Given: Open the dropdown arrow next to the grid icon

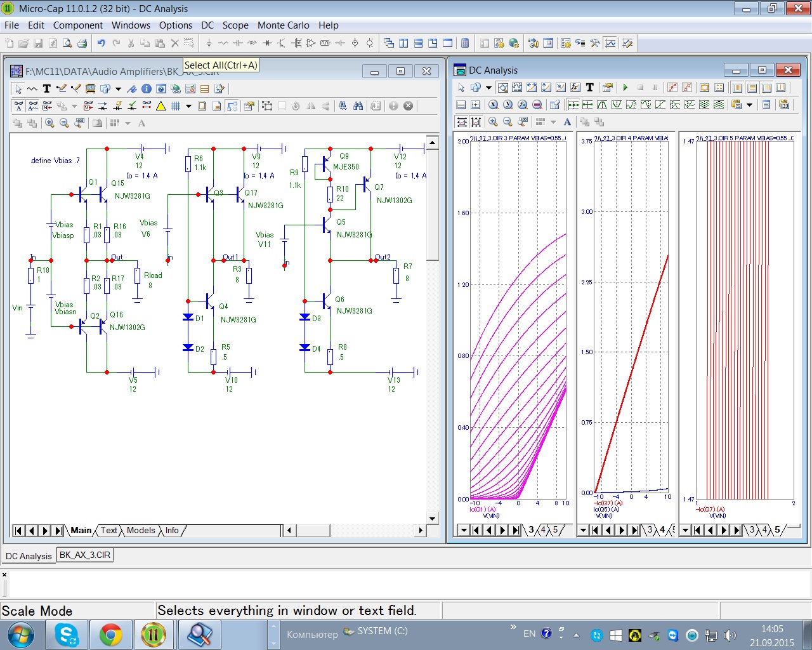Looking at the screenshot, I should point(188,106).
